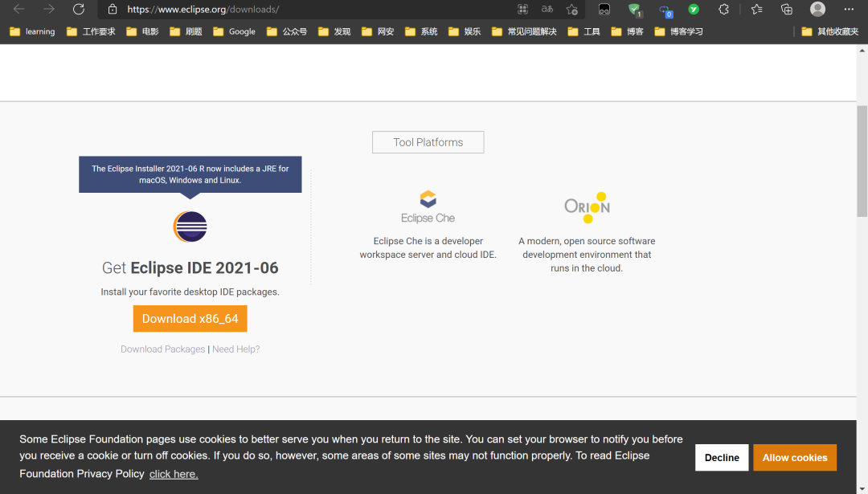This screenshot has width=868, height=494.
Task: Click the Download x86_64 button
Action: [x=190, y=319]
